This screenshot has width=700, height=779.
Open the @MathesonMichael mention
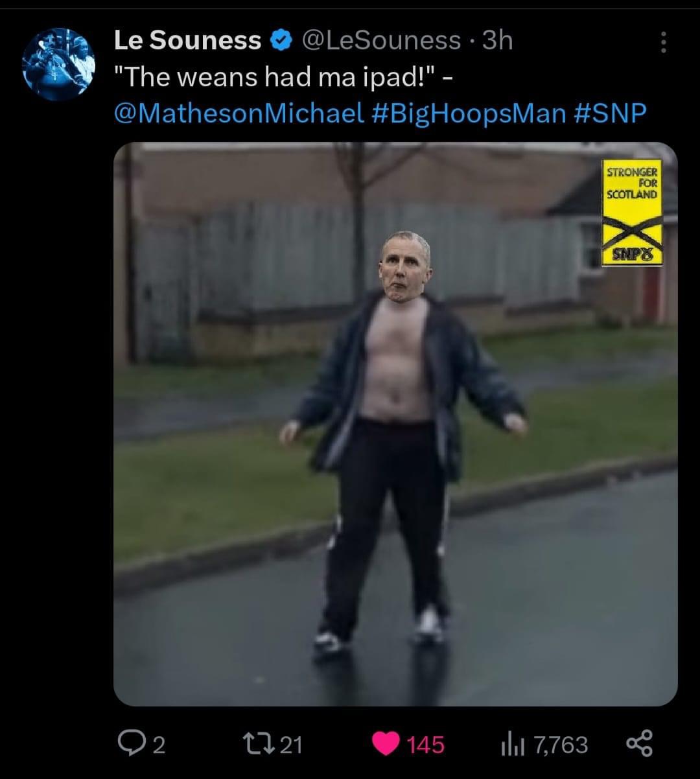point(239,113)
